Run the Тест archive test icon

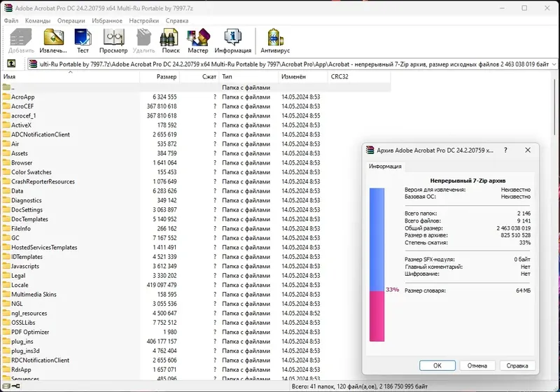coord(83,41)
